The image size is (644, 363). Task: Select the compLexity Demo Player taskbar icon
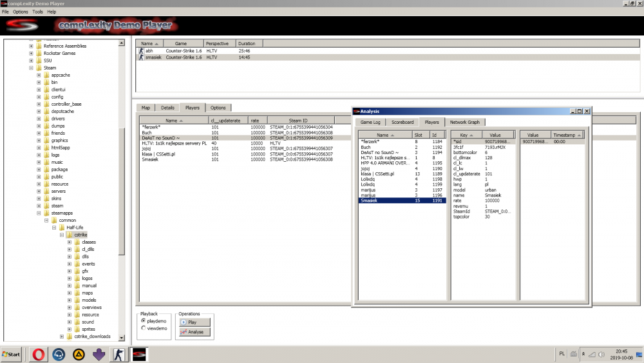pos(139,355)
